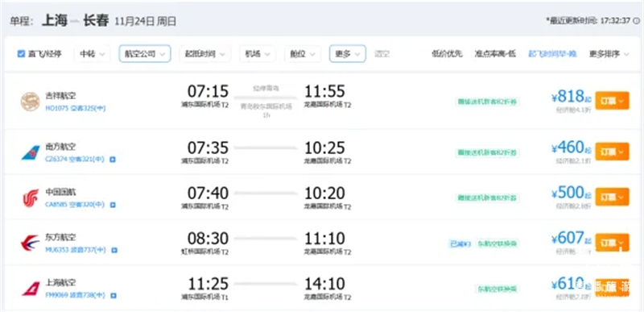The height and width of the screenshot is (312, 644).
Task: Click info icon beside MU6353 flight number
Action: click(x=114, y=250)
